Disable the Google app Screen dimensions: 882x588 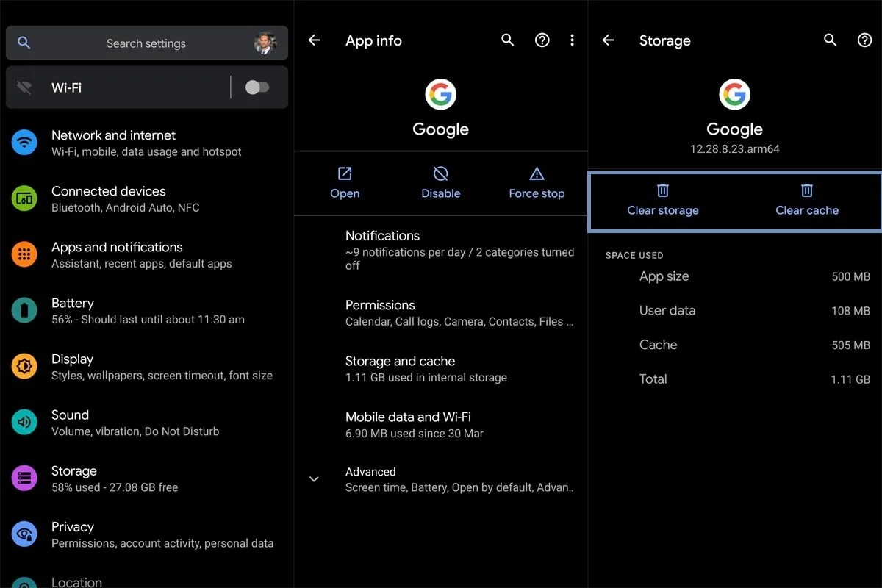(x=441, y=183)
